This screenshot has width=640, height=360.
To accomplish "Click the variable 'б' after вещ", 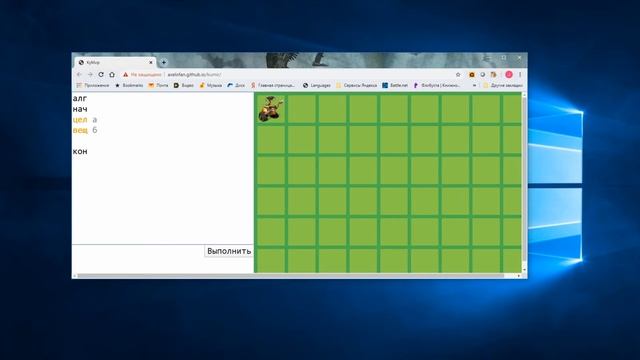I will (95, 130).
